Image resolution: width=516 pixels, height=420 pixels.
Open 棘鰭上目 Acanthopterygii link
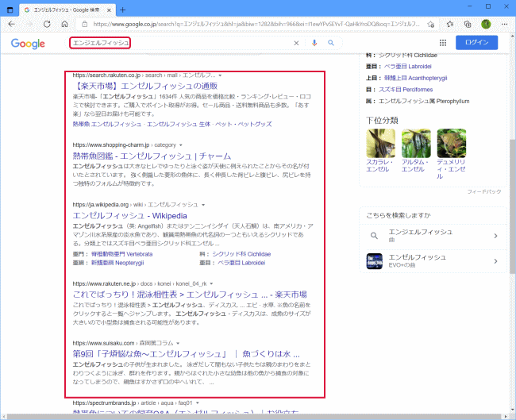(x=416, y=78)
